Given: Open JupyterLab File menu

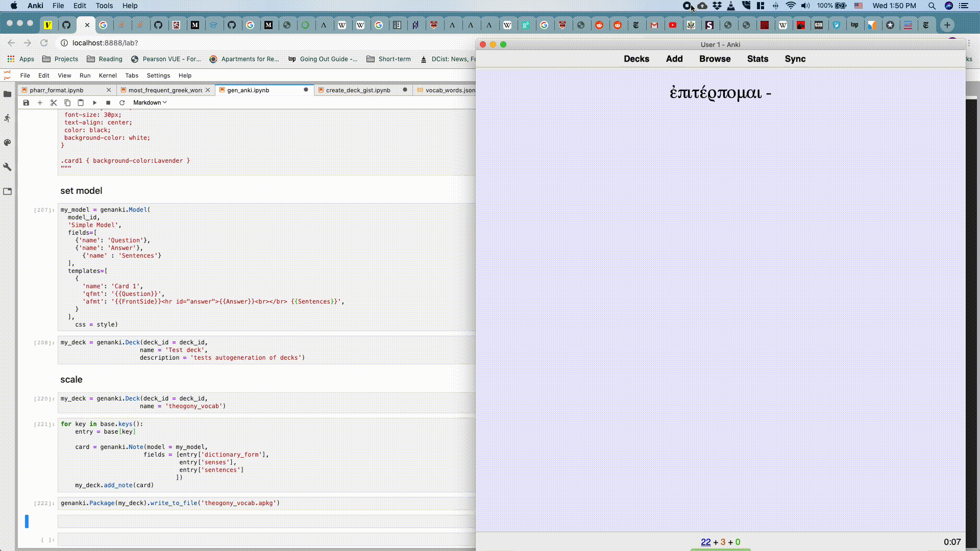Looking at the screenshot, I should pos(25,76).
